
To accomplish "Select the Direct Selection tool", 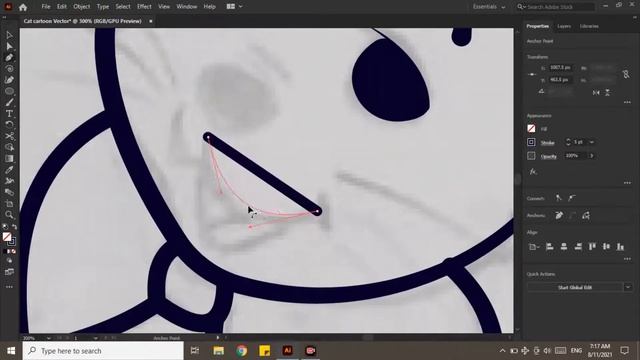I will [x=9, y=46].
